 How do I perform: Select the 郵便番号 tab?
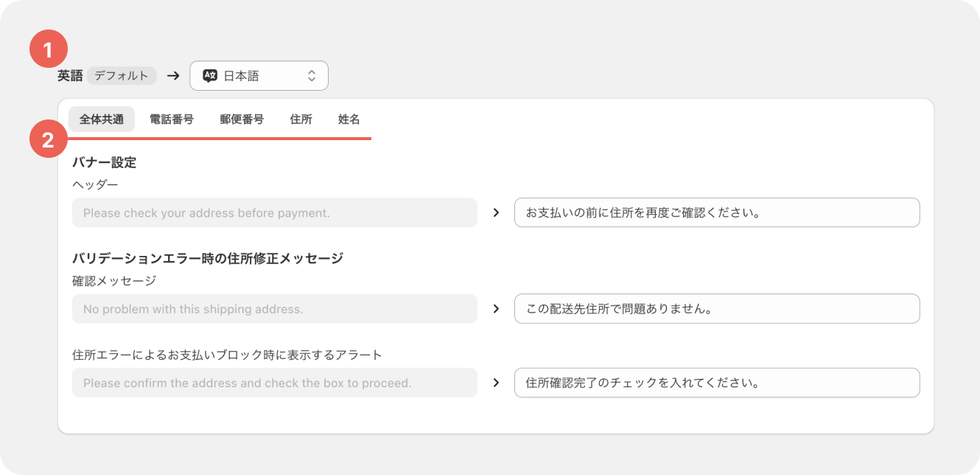pyautogui.click(x=242, y=119)
